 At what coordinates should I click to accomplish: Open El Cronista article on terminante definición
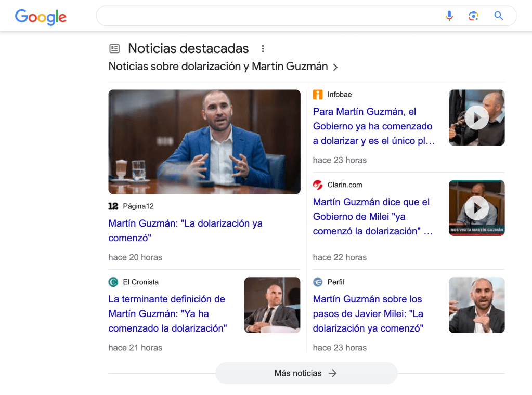pos(167,313)
